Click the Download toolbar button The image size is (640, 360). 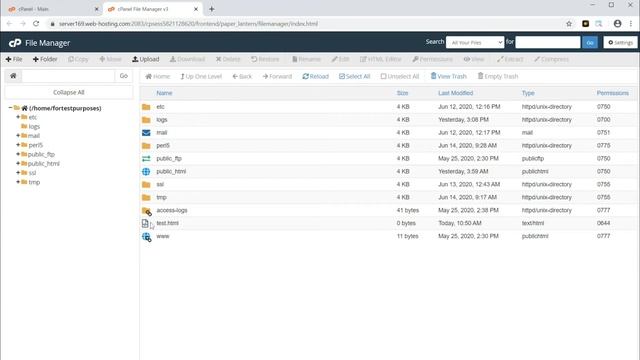click(187, 59)
